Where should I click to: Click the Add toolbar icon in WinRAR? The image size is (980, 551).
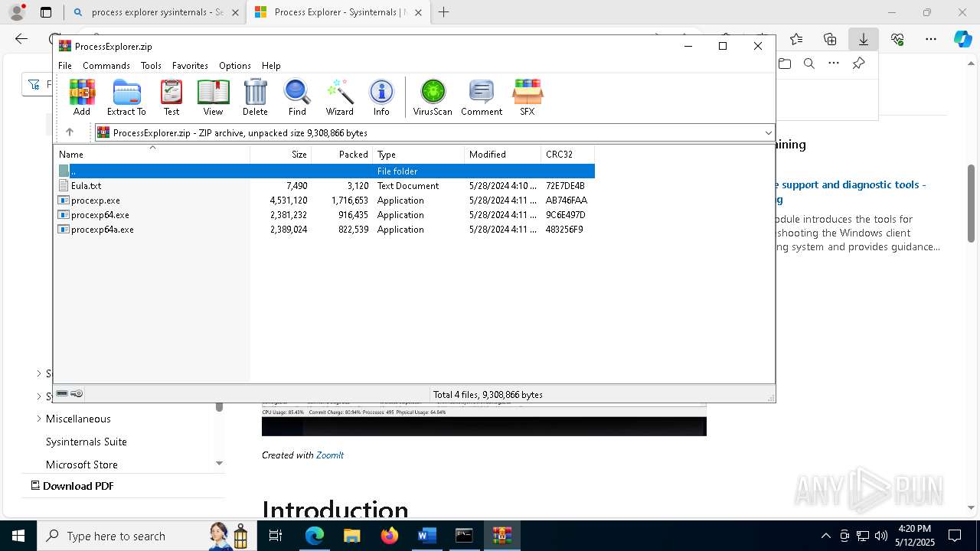82,97
